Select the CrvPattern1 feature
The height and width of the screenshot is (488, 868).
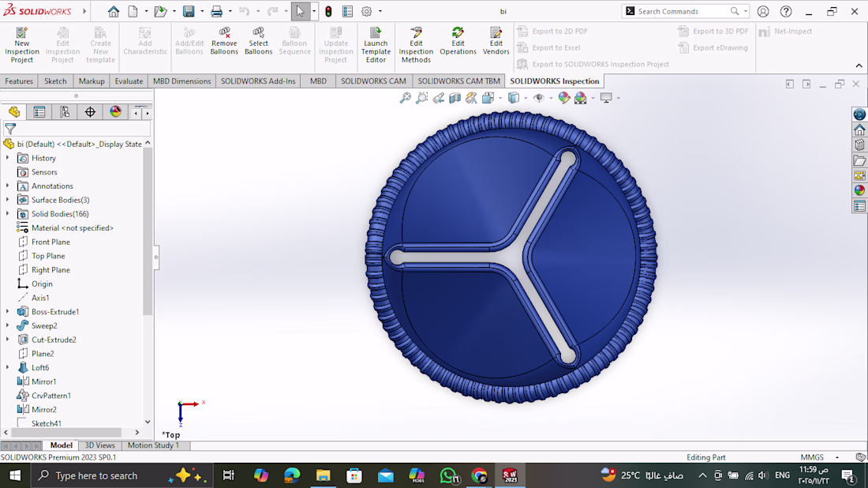(x=51, y=396)
